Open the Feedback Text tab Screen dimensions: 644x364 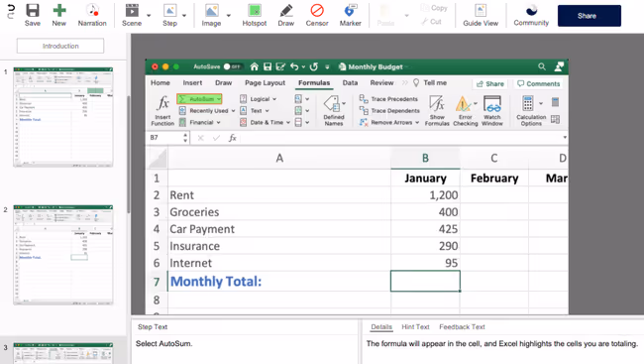(462, 327)
